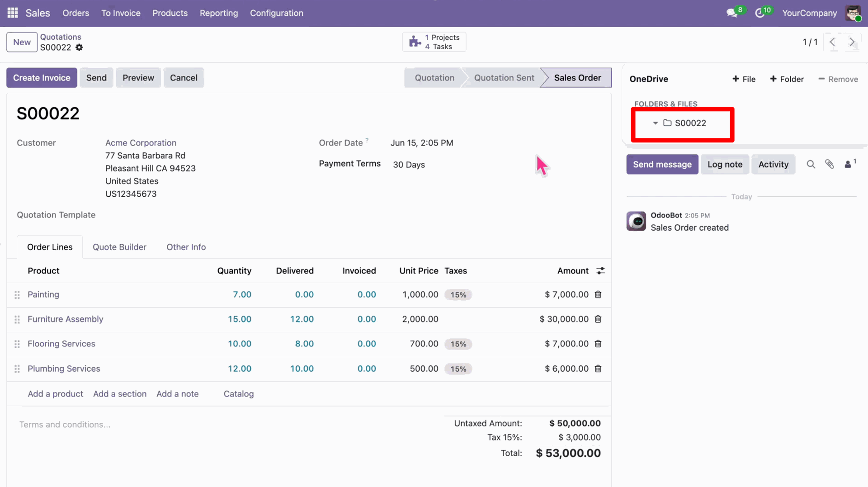Open the activities clock icon
868x487 pixels.
759,13
